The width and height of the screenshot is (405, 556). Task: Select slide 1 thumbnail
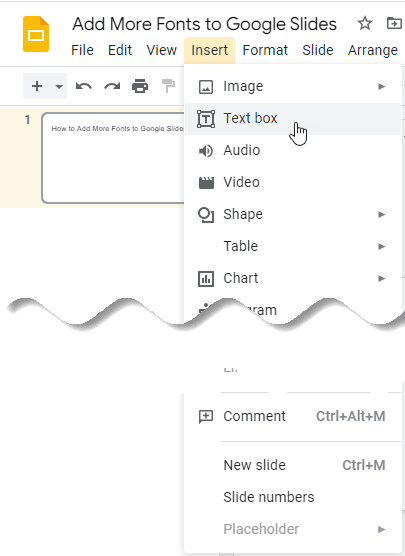click(x=113, y=158)
